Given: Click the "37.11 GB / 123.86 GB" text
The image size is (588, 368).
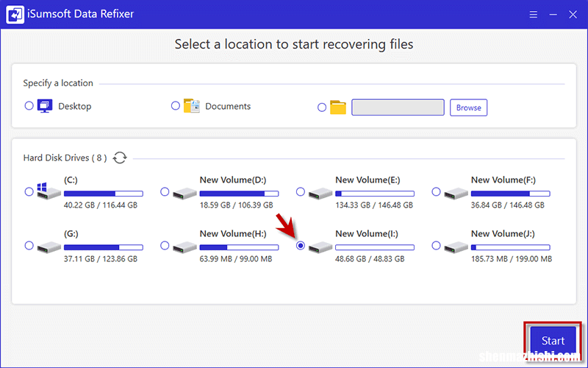Looking at the screenshot, I should coord(101,259).
